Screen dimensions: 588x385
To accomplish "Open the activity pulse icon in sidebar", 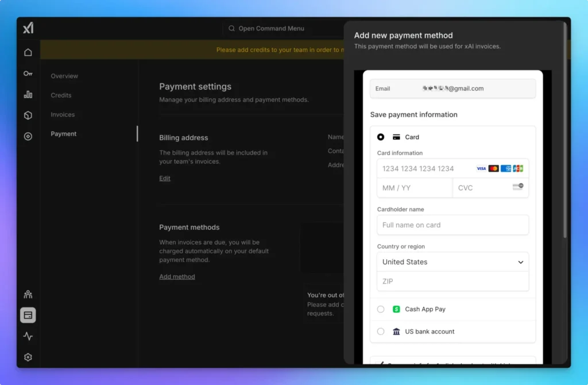I will pyautogui.click(x=28, y=336).
